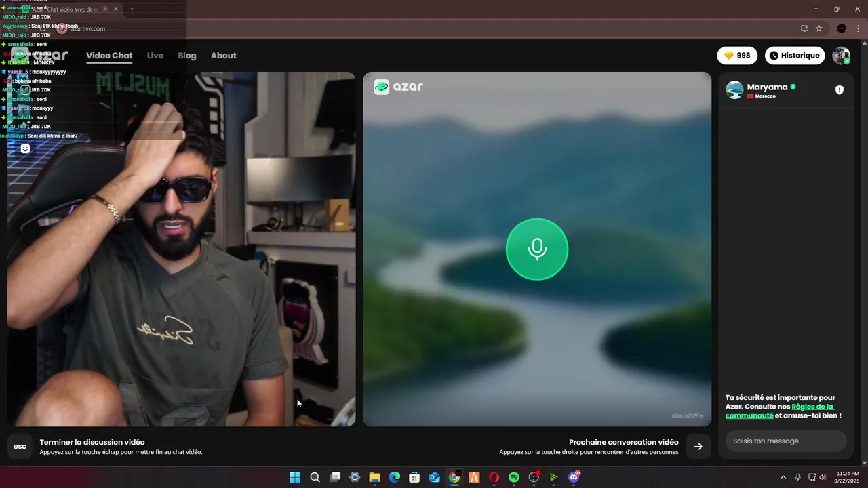The image size is (868, 488).
Task: Open Discord from the taskbar
Action: click(574, 477)
